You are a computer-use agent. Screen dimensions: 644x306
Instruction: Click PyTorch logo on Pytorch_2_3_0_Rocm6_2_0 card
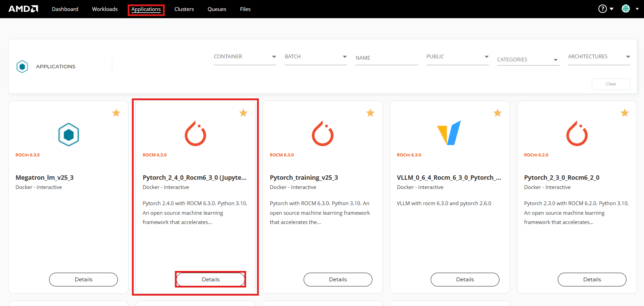point(577,133)
